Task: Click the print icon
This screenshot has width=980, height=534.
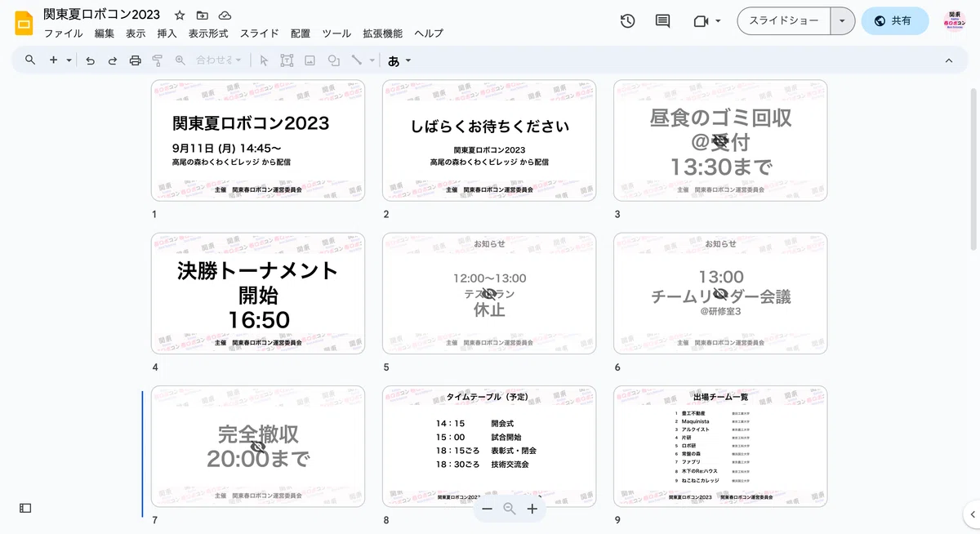Action: tap(136, 60)
